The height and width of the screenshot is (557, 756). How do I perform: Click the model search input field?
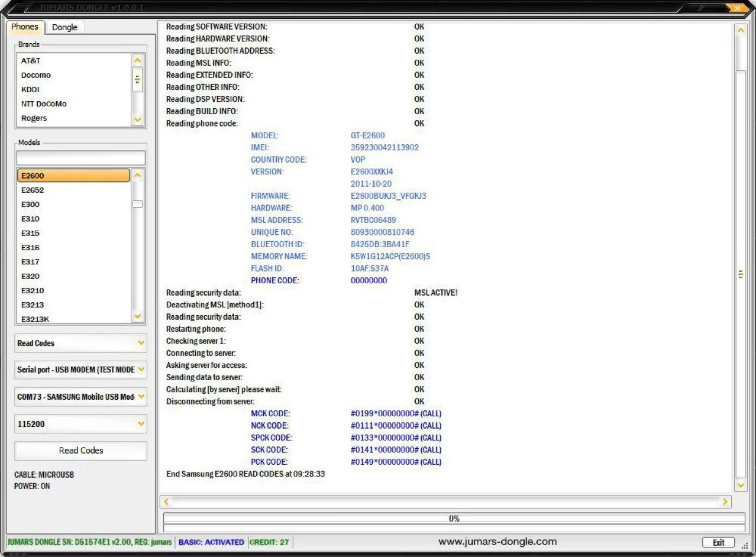[80, 158]
